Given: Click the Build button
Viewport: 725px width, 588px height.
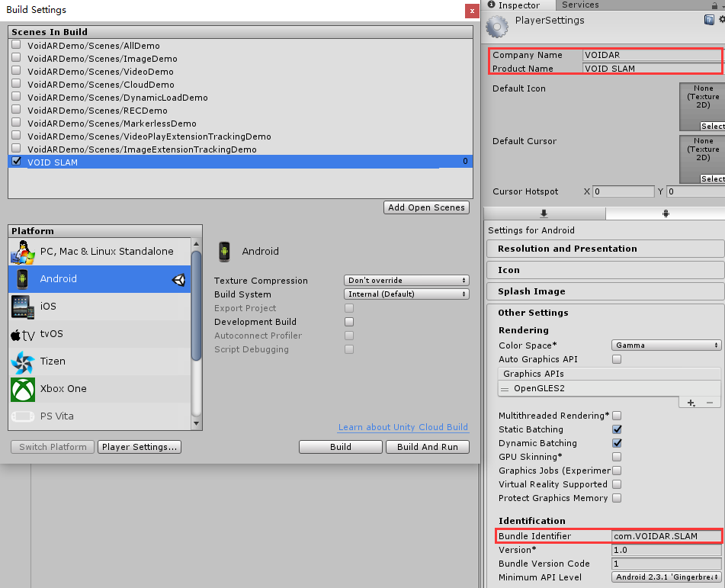Looking at the screenshot, I should (x=341, y=447).
